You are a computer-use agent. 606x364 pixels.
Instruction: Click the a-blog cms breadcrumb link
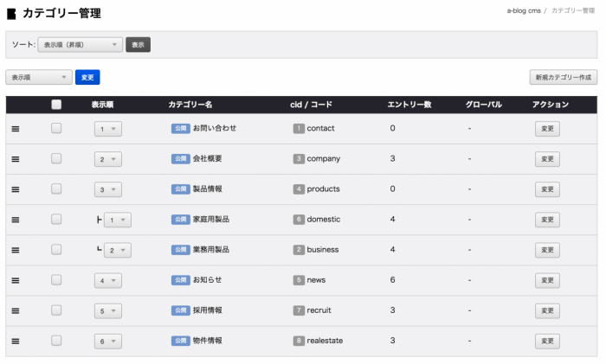click(x=524, y=11)
